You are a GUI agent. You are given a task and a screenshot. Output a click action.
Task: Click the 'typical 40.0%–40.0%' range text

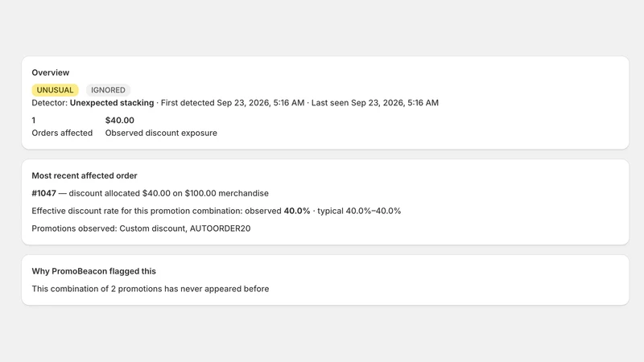tap(359, 211)
